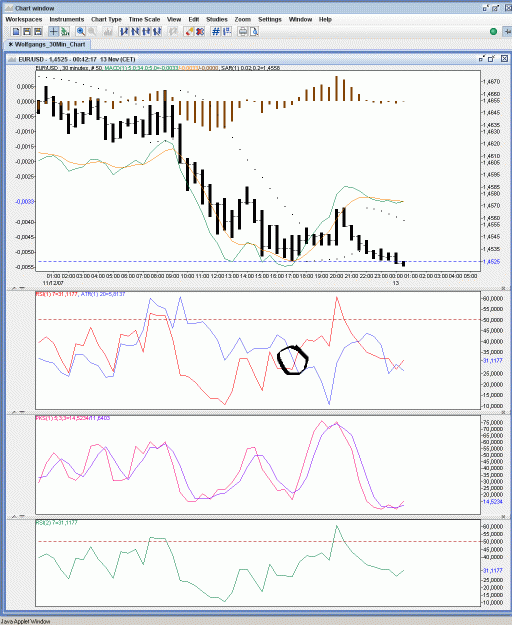The width and height of the screenshot is (512, 625).
Task: Click the blue 1,4525 price axis marker
Action: coord(491,262)
